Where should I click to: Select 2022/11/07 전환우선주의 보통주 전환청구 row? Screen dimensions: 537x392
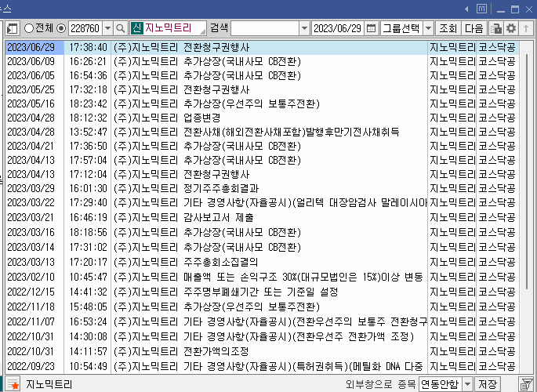click(x=262, y=321)
